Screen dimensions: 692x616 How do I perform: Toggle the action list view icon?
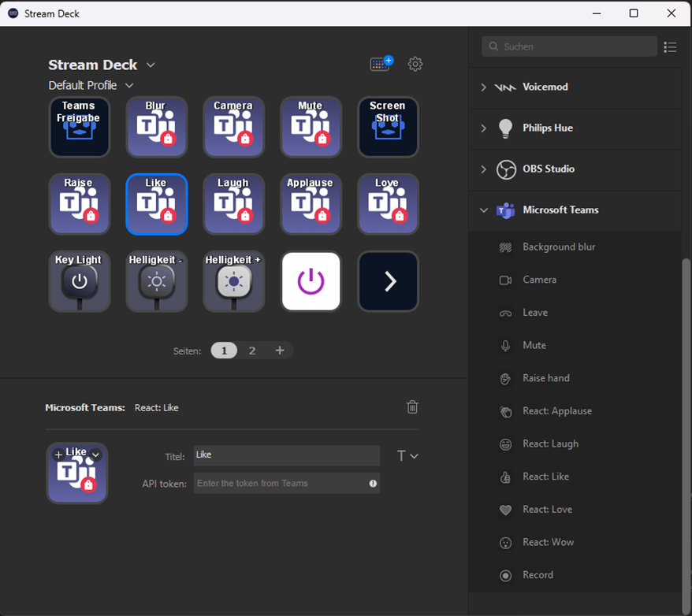coord(670,46)
